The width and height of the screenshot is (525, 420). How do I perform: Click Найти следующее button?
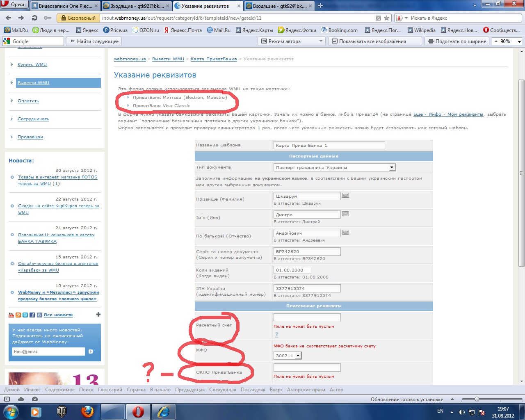(x=94, y=41)
